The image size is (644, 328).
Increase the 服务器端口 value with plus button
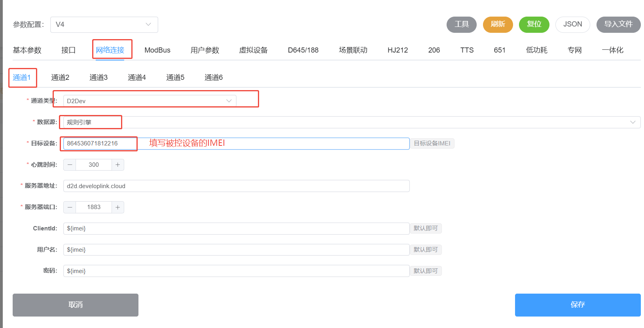click(118, 207)
